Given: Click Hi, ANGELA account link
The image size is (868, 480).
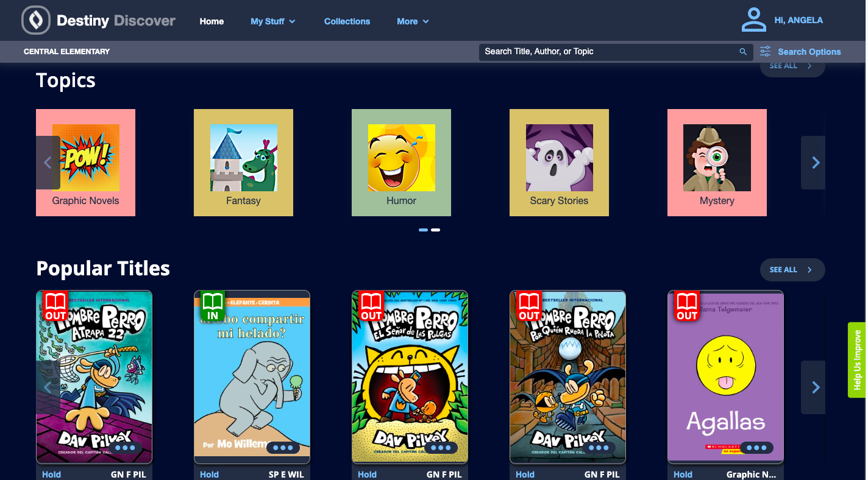Looking at the screenshot, I should (799, 20).
